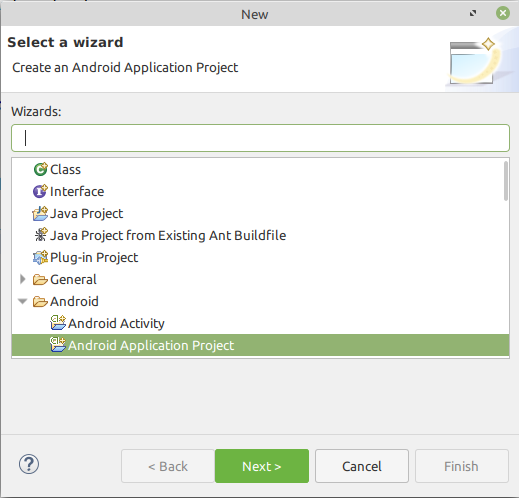Click the Android folder icon
The height and width of the screenshot is (498, 519).
40,301
